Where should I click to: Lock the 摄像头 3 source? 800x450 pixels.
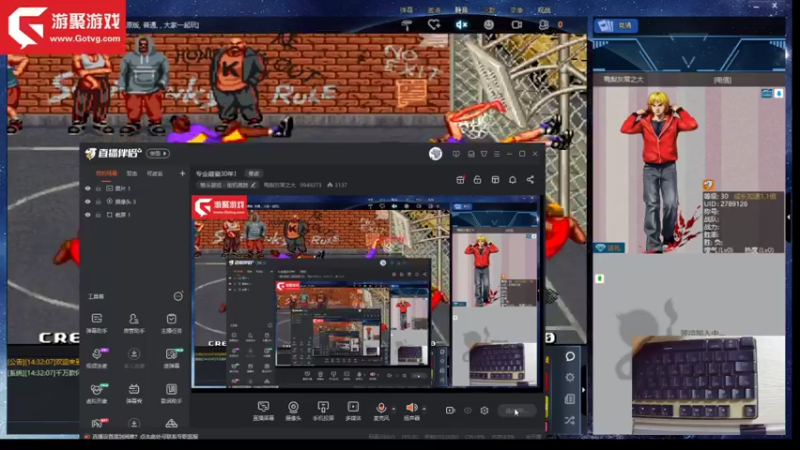point(98,202)
